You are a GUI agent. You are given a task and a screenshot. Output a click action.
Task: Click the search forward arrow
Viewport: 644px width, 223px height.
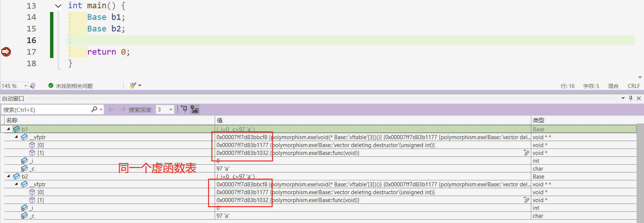(122, 110)
